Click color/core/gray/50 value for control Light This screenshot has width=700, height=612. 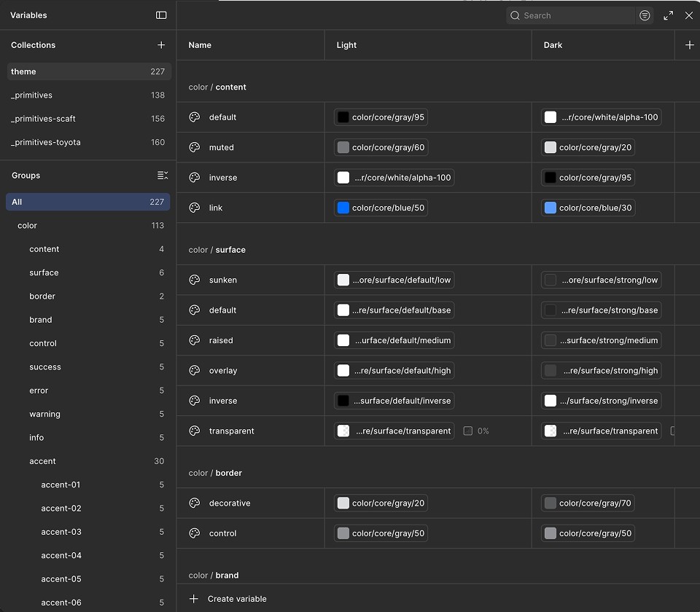point(381,533)
